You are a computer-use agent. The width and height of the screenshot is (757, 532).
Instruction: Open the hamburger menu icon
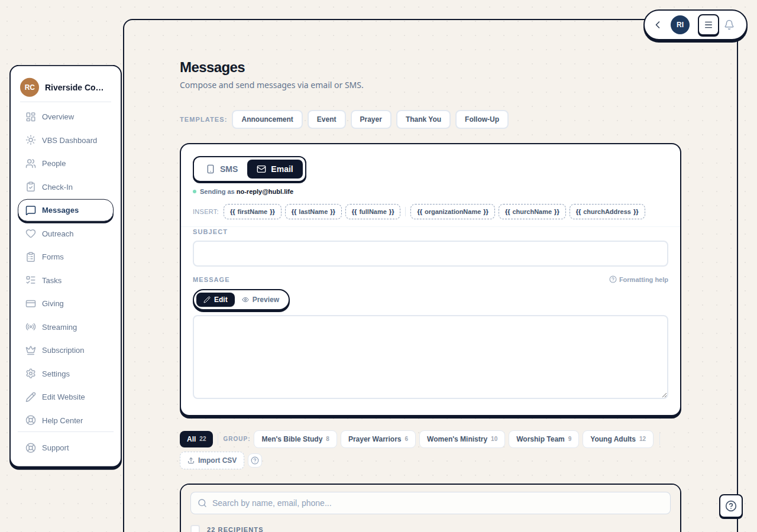708,25
